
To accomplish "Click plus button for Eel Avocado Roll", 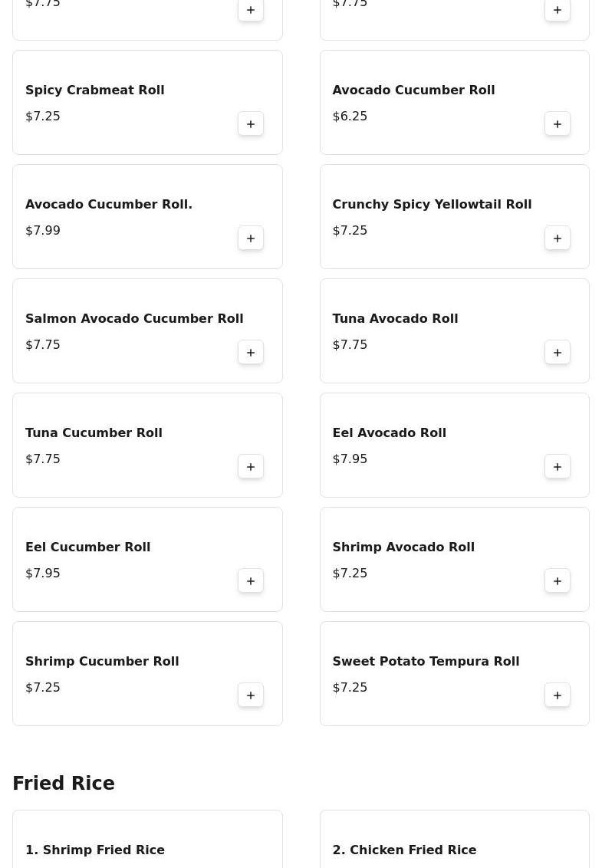I will (558, 467).
